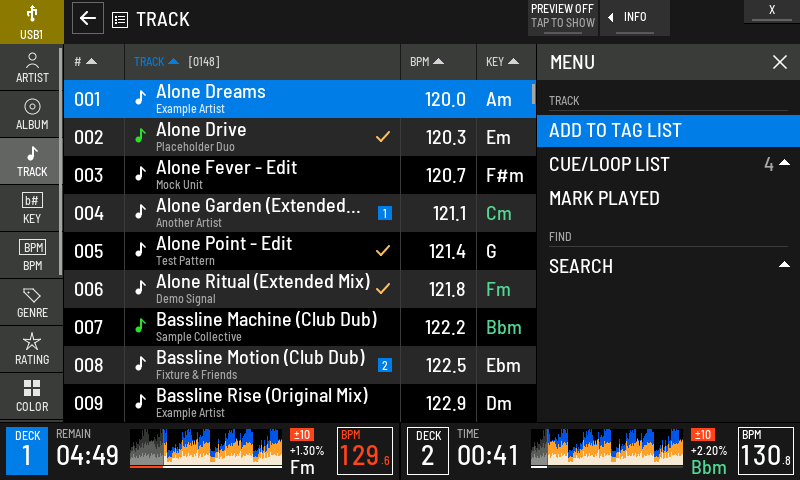Browse by Album category

point(32,115)
